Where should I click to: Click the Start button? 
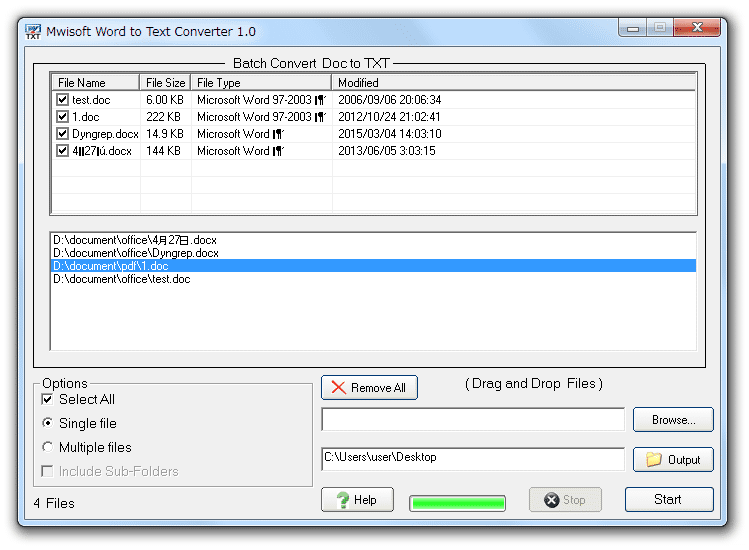tap(669, 499)
